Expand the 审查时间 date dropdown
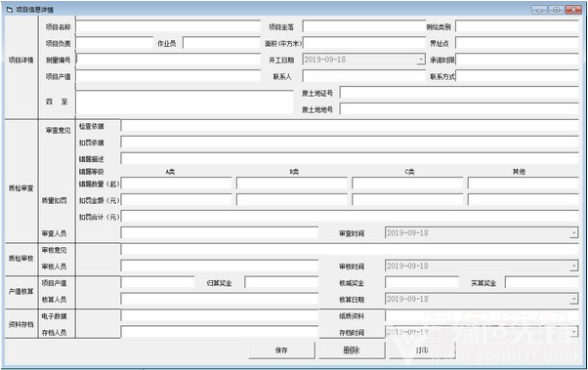 (x=573, y=232)
